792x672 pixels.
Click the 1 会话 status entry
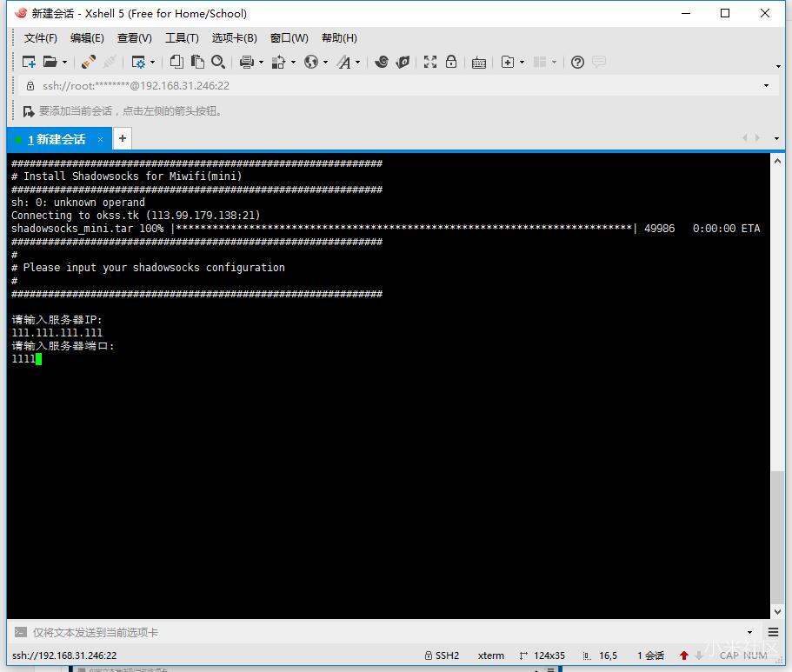(650, 655)
